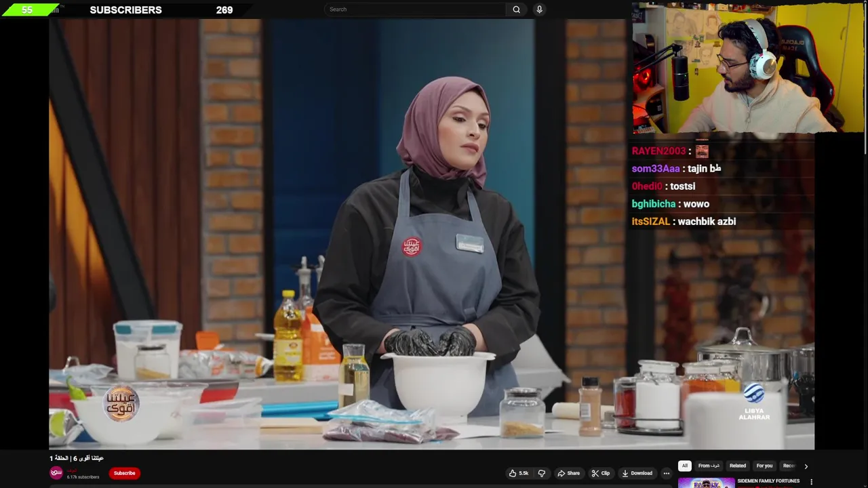Open SIDEMEN FAMILY FORTUNES video title
The height and width of the screenshot is (488, 868).
pyautogui.click(x=768, y=481)
